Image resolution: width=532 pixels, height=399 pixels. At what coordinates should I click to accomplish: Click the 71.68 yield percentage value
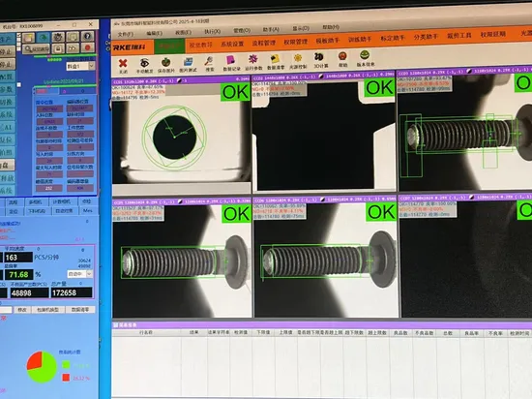[x=18, y=274]
